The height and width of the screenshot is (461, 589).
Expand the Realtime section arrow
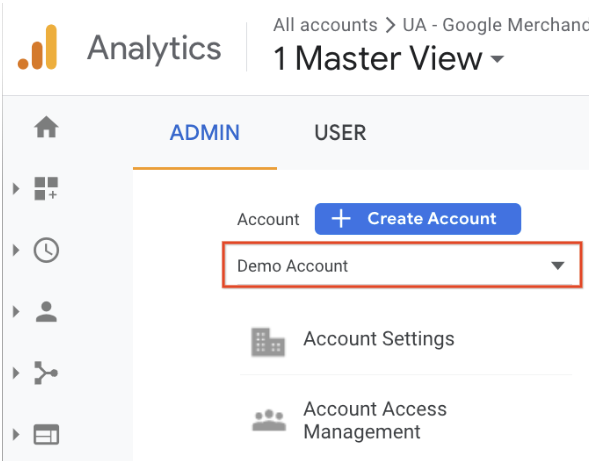click(16, 250)
